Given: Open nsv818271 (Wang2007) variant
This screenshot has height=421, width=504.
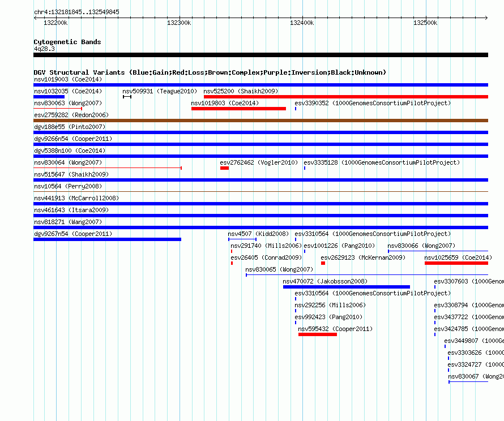Looking at the screenshot, I should (x=68, y=222).
